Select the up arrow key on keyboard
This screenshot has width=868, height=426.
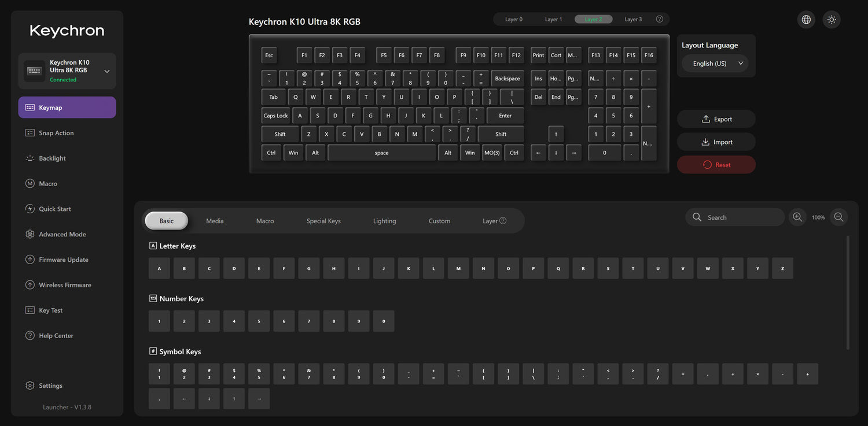coord(556,134)
